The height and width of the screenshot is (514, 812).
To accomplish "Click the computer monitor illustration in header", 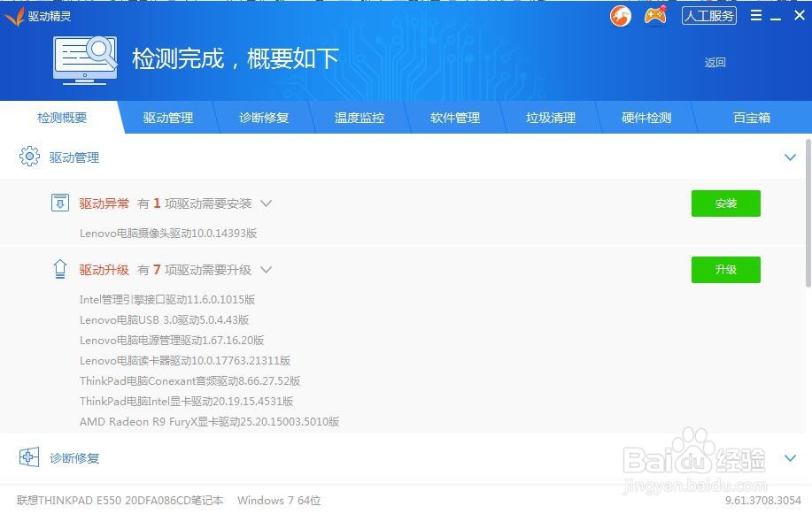I will [x=85, y=58].
